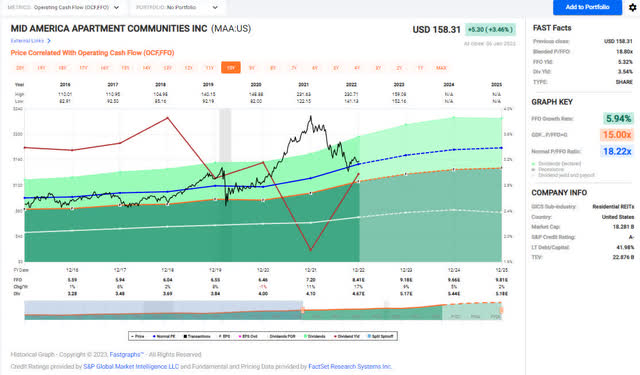640x375 pixels.
Task: Toggle Split Spinoff series in legend
Action: (x=381, y=336)
